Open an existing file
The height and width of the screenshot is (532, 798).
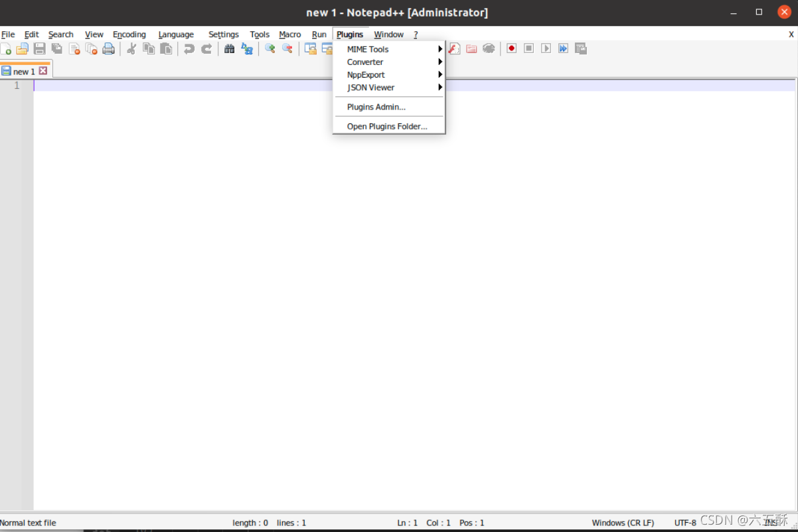click(22, 48)
